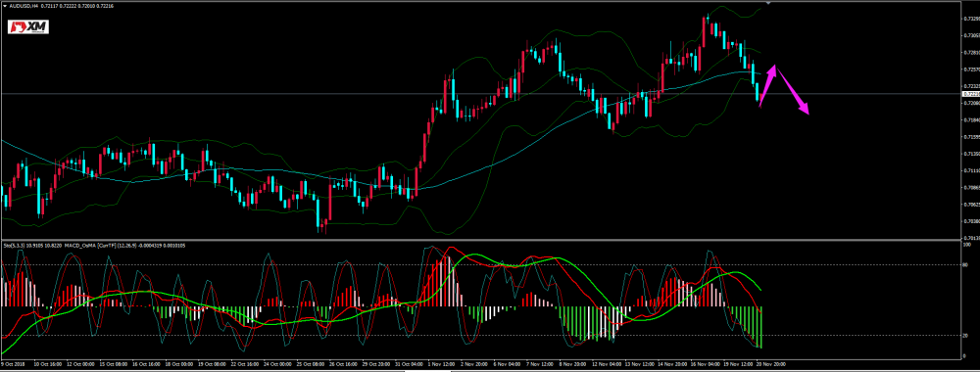Click the dropdown triangle beside AUDUSD,H4 title

tap(4, 5)
